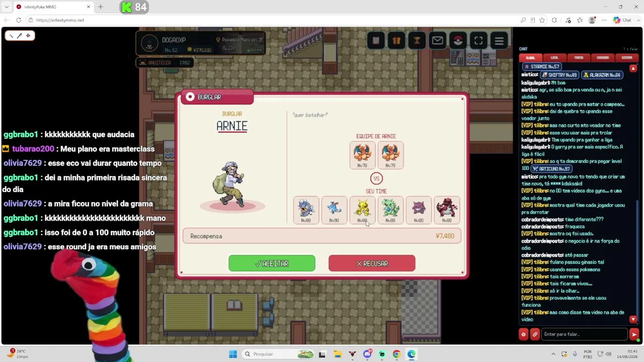Viewport: 644px width, 362px height.
Task: Click the wand tool icon
Action: pyautogui.click(x=20, y=35)
